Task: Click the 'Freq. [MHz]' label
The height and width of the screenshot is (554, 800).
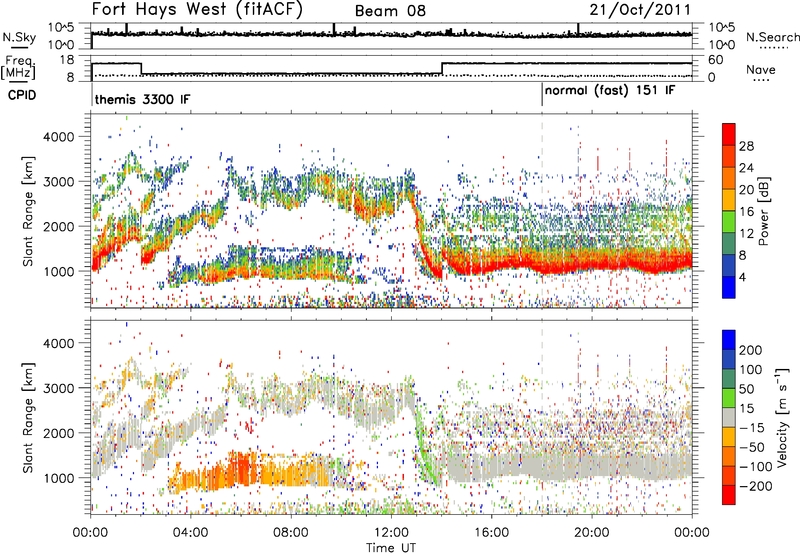Action: tap(18, 68)
